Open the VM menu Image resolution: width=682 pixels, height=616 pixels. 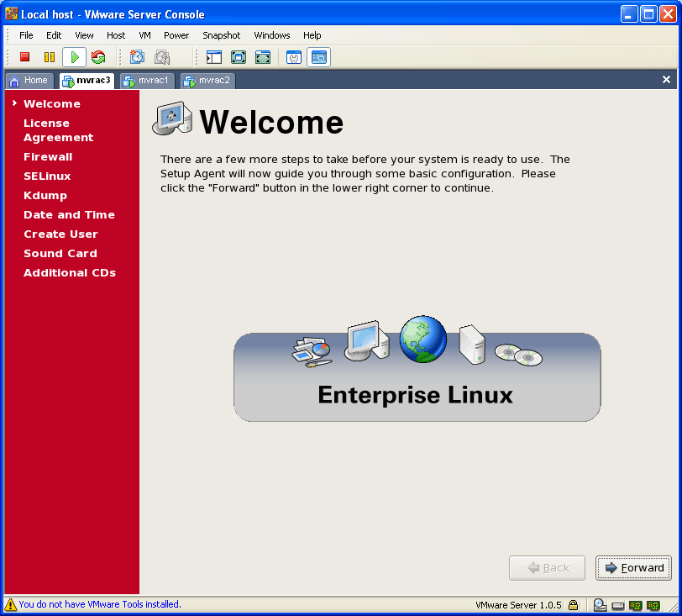point(144,35)
